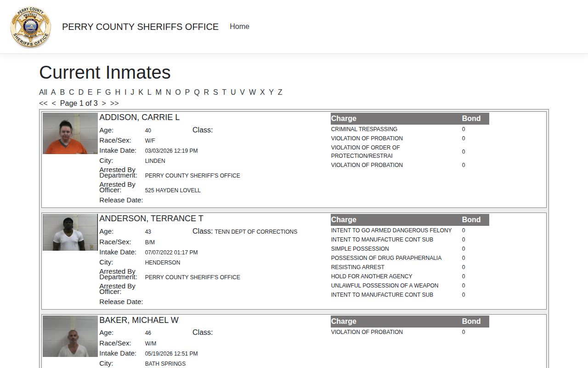Viewport: 588px width, 368px height.
Task: Click the city value BATH SPRINGS
Action: [x=165, y=364]
